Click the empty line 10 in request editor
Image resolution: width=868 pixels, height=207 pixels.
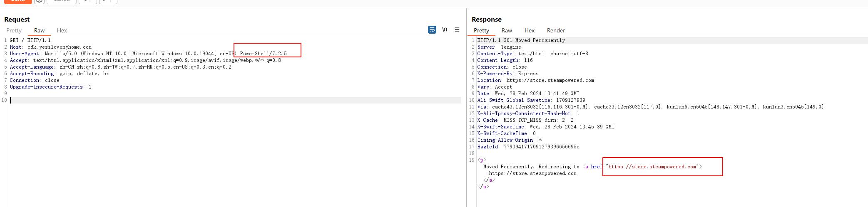[208, 100]
